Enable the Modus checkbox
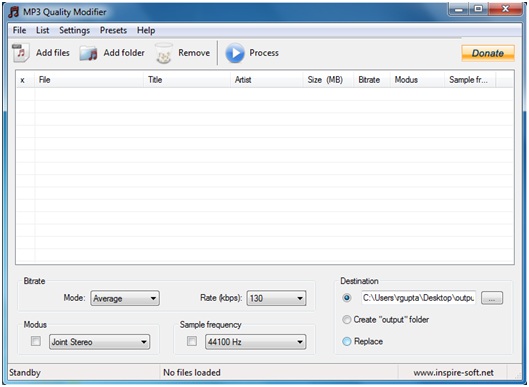The image size is (529, 387). pos(36,341)
